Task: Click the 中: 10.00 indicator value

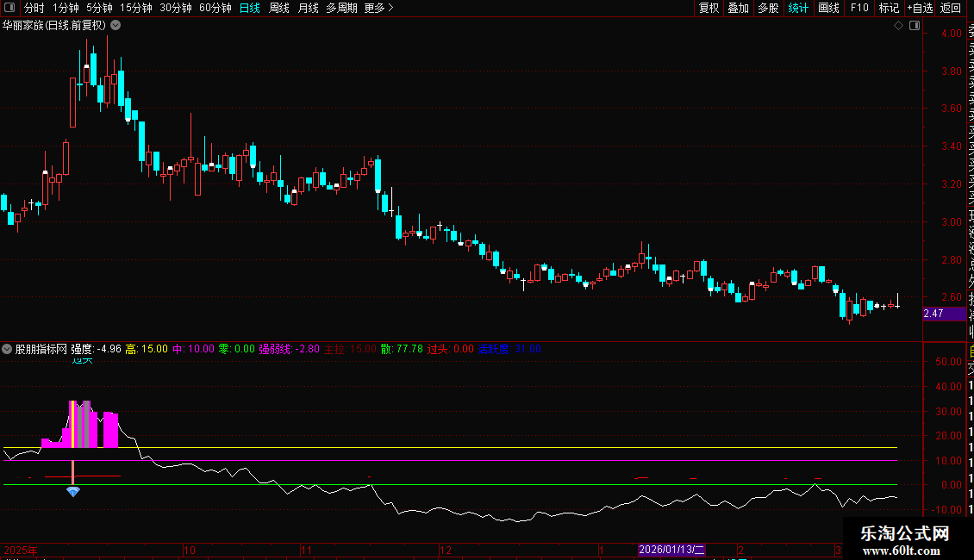Action: click(193, 349)
